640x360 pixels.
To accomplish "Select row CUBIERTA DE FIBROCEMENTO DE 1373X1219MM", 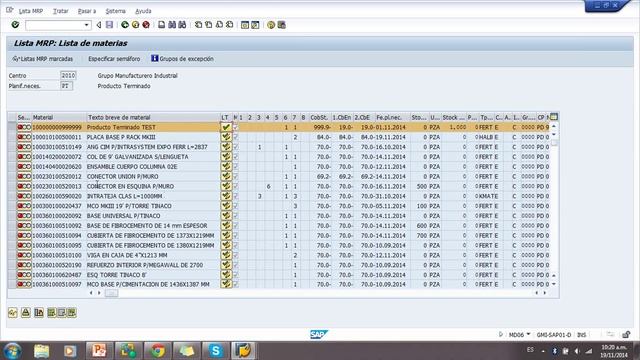I will pyautogui.click(x=12, y=236).
